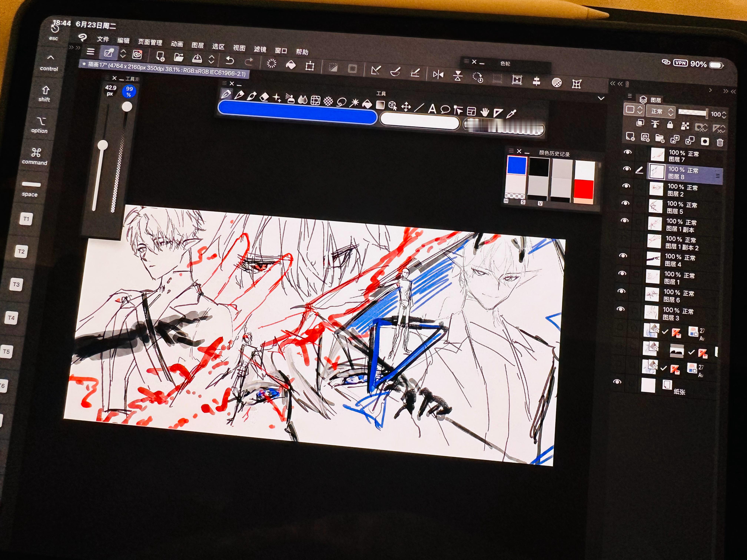The height and width of the screenshot is (560, 747).
Task: Click the Flip Horizontal icon
Action: pyautogui.click(x=438, y=75)
